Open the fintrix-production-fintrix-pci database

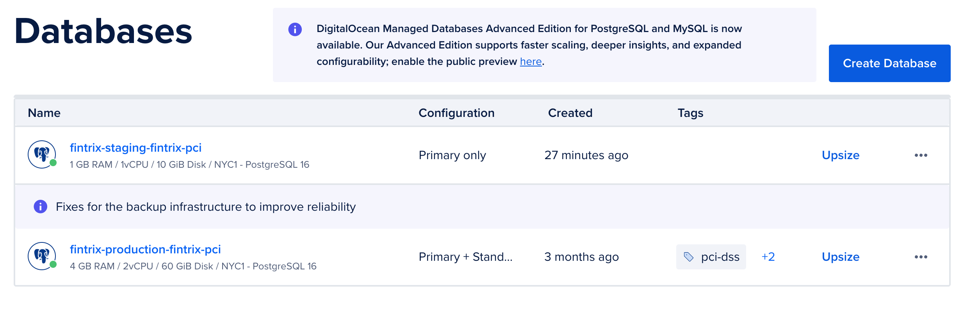(145, 249)
